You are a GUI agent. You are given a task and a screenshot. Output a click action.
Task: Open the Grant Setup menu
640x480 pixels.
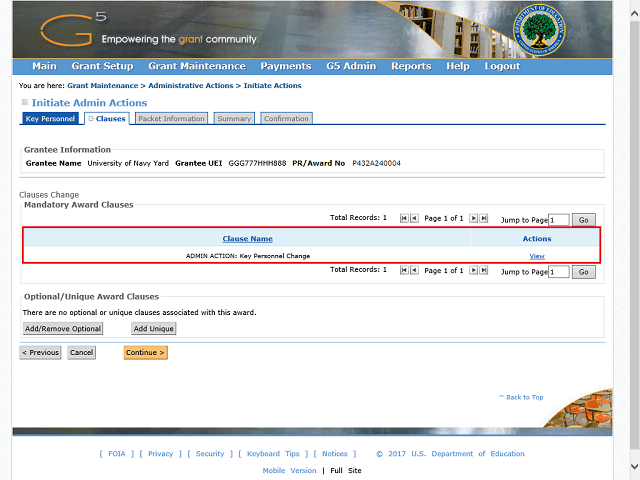(102, 66)
